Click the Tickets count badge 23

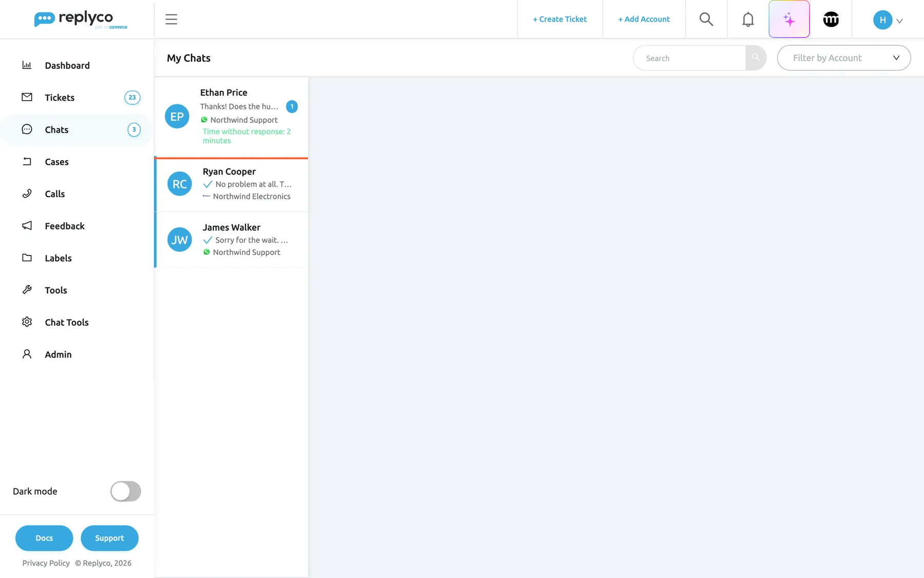click(x=132, y=98)
